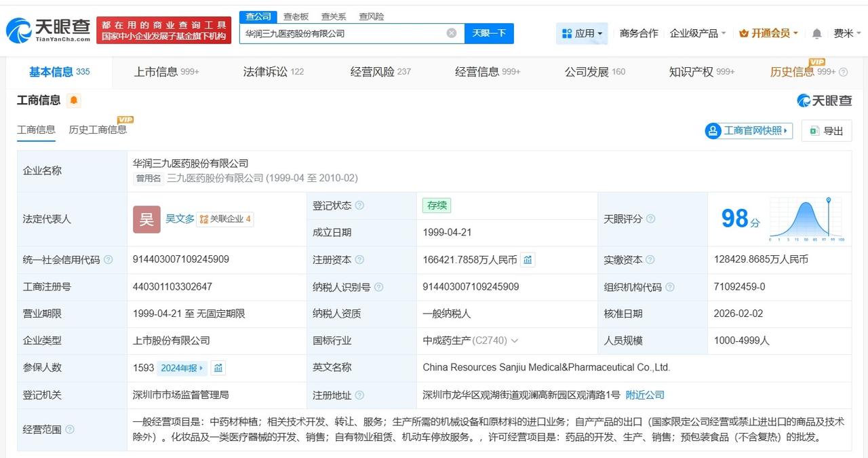Click the notification bell in header
The image size is (868, 458).
click(817, 33)
